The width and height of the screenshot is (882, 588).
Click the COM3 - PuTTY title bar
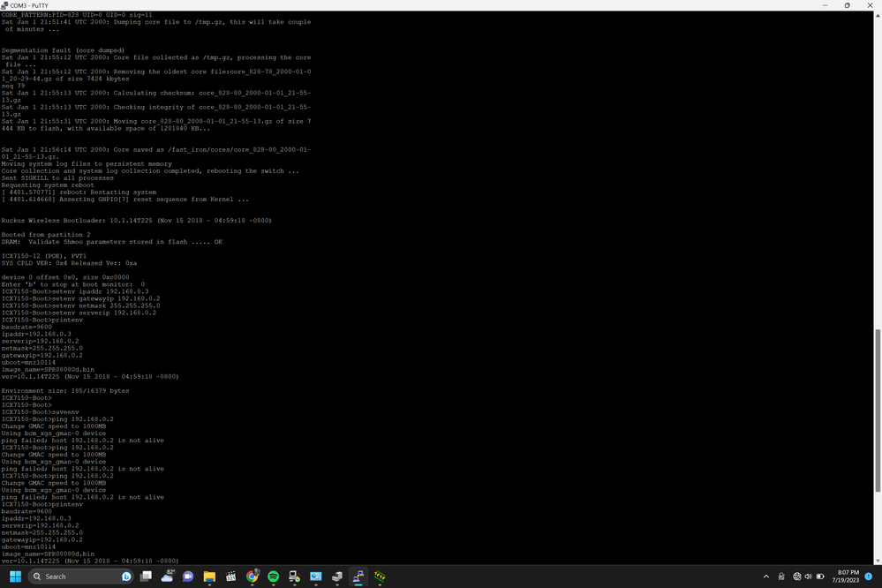[353, 5]
